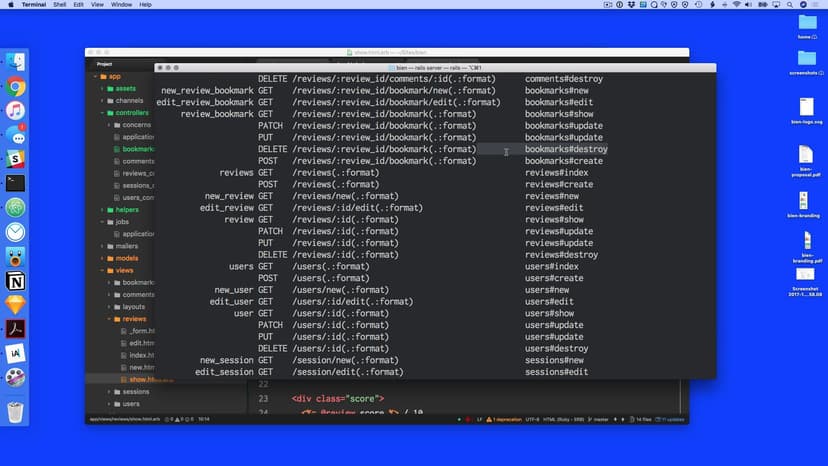
Task: Open the home folder on desktop
Action: (807, 27)
